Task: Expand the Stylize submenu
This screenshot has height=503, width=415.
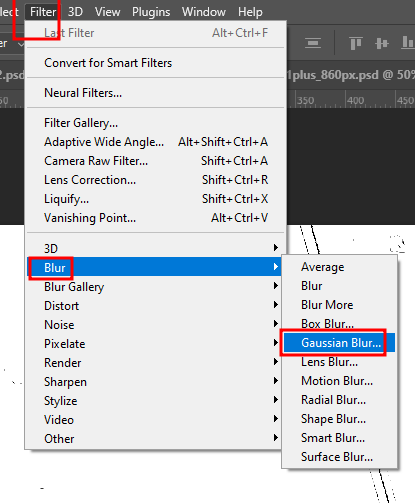Action: [155, 400]
